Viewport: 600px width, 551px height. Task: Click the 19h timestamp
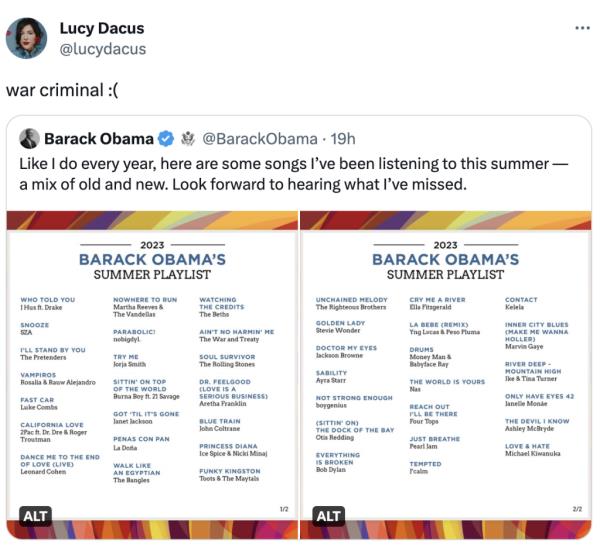tap(343, 138)
